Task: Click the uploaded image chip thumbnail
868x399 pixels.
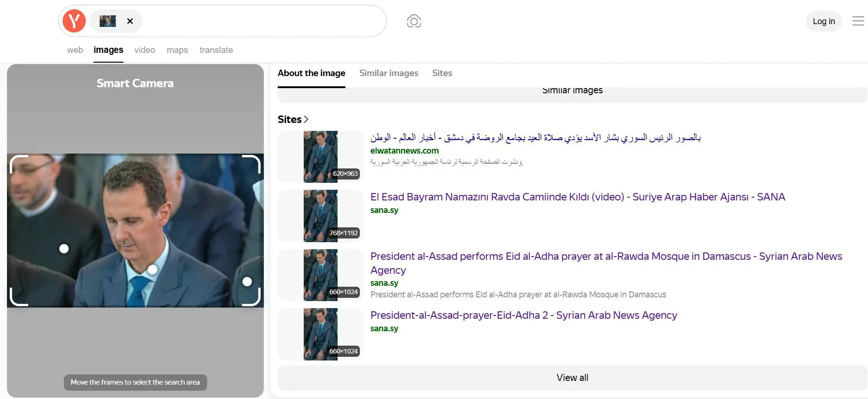Action: click(x=108, y=21)
